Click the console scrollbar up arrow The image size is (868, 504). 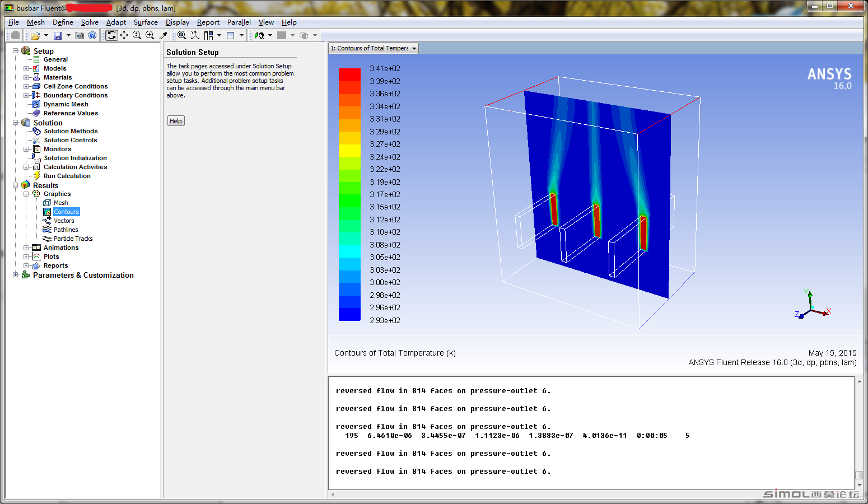point(859,381)
